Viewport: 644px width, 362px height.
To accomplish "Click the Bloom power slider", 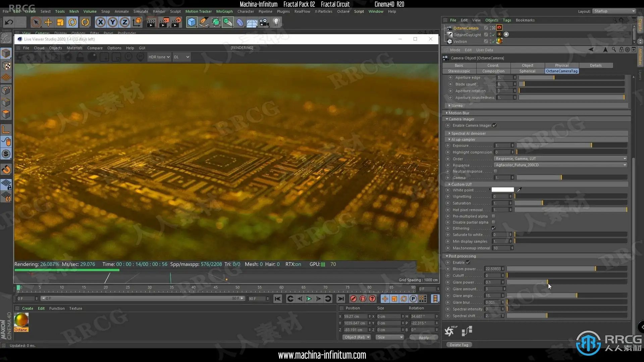I will 567,269.
